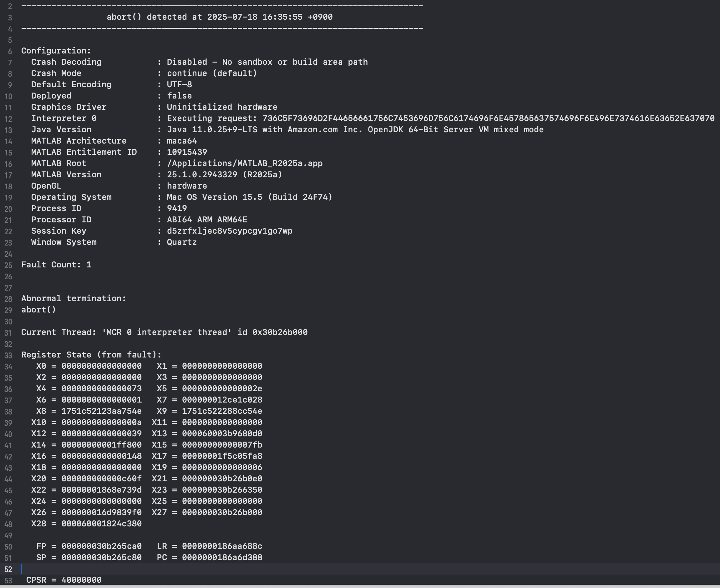This screenshot has height=588, width=720.
Task: Click the 'Configuration:' heading text
Action: (56, 51)
